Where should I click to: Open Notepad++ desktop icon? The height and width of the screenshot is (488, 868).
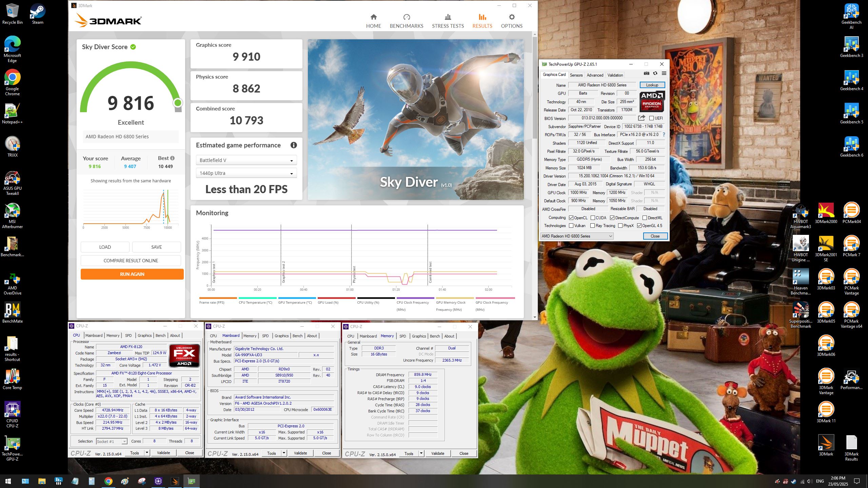click(x=12, y=114)
